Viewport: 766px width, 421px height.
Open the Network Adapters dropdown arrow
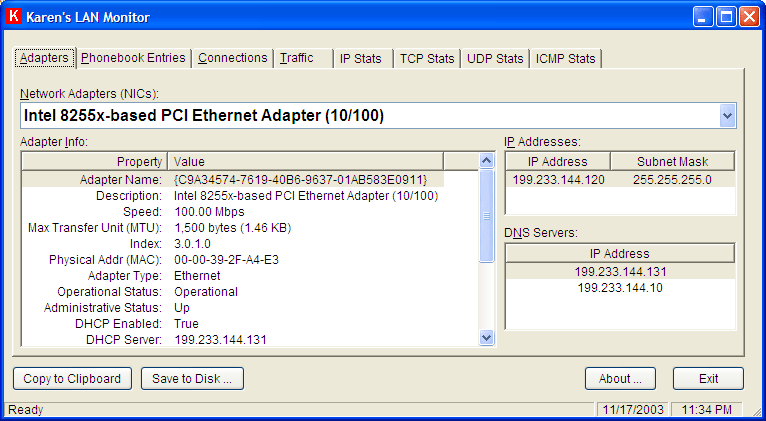click(727, 116)
